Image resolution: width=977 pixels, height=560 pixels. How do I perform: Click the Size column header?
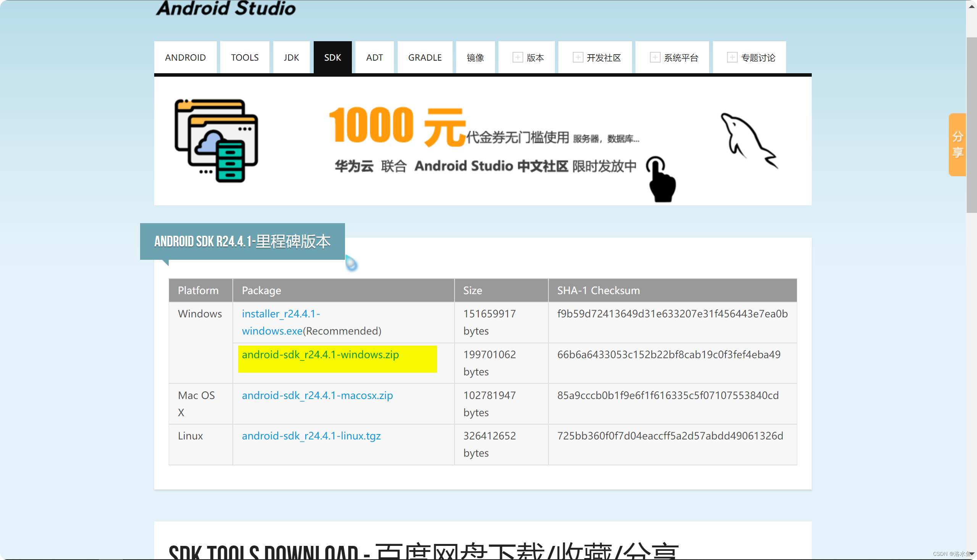501,290
